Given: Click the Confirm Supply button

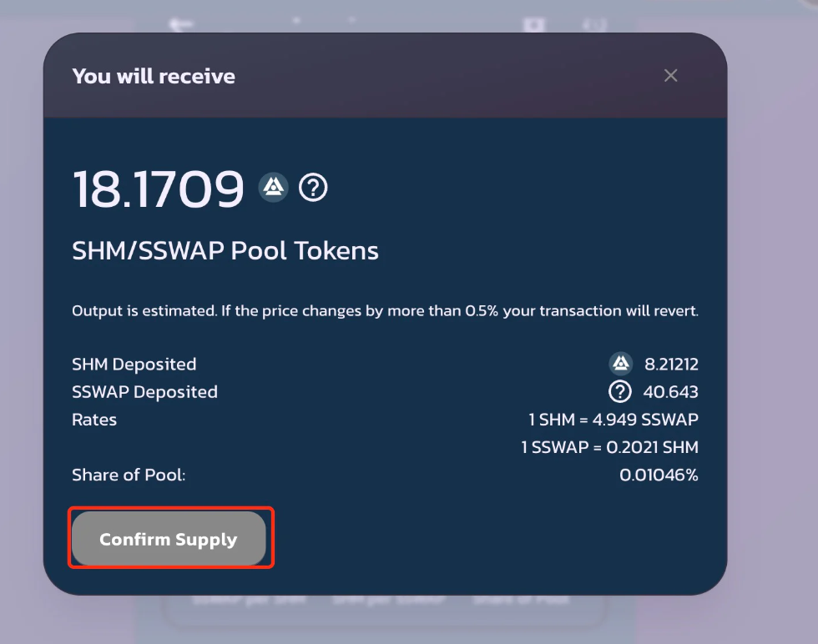Looking at the screenshot, I should click(x=169, y=540).
